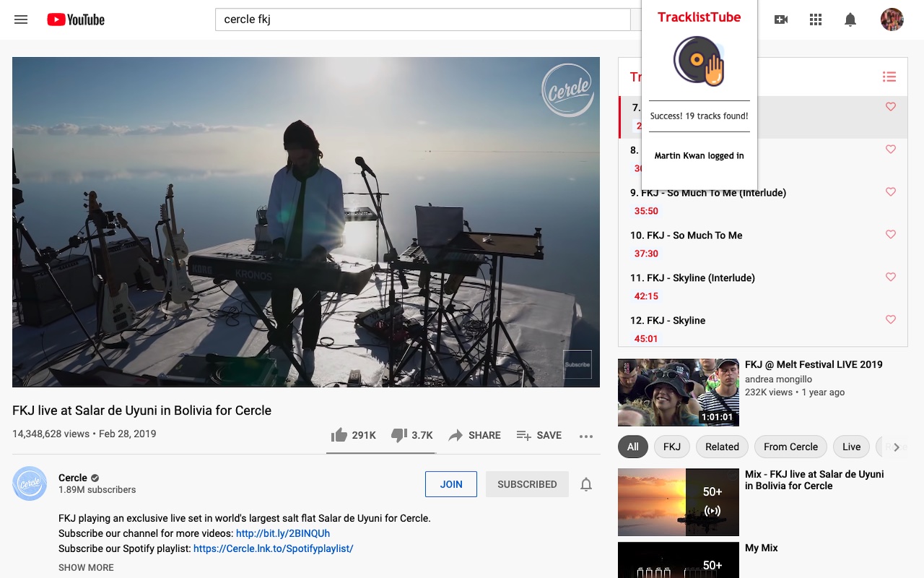Like 'So Much To Me (Interlude)' heart
The width and height of the screenshot is (924, 578).
pyautogui.click(x=891, y=192)
